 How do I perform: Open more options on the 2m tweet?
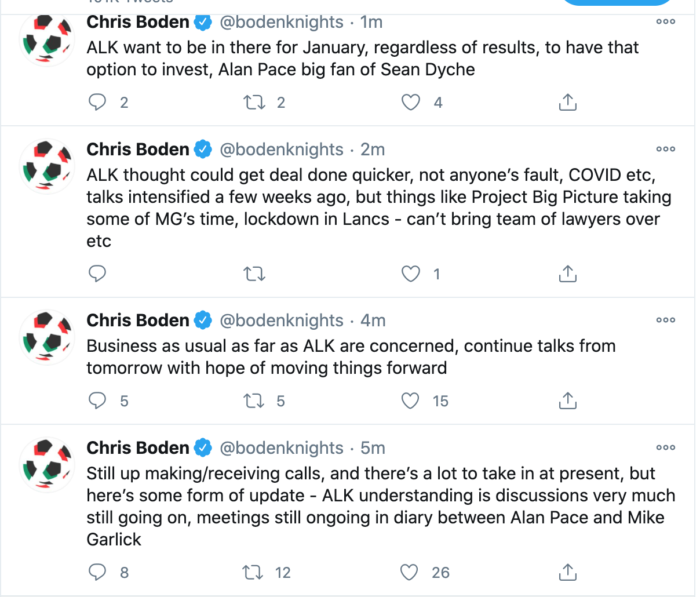pos(665,150)
